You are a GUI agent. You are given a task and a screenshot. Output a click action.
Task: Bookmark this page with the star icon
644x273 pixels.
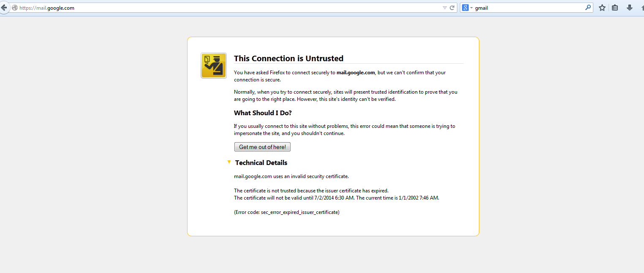(x=602, y=8)
